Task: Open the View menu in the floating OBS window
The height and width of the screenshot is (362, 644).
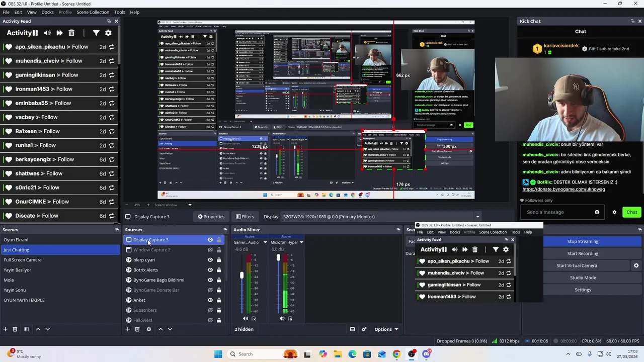Action: pyautogui.click(x=441, y=232)
